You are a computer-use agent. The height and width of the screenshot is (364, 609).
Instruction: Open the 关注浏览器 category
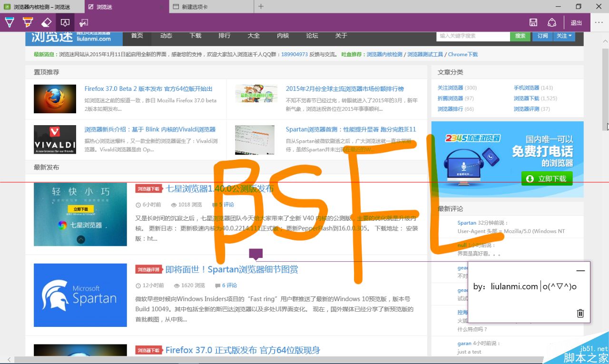click(x=450, y=88)
